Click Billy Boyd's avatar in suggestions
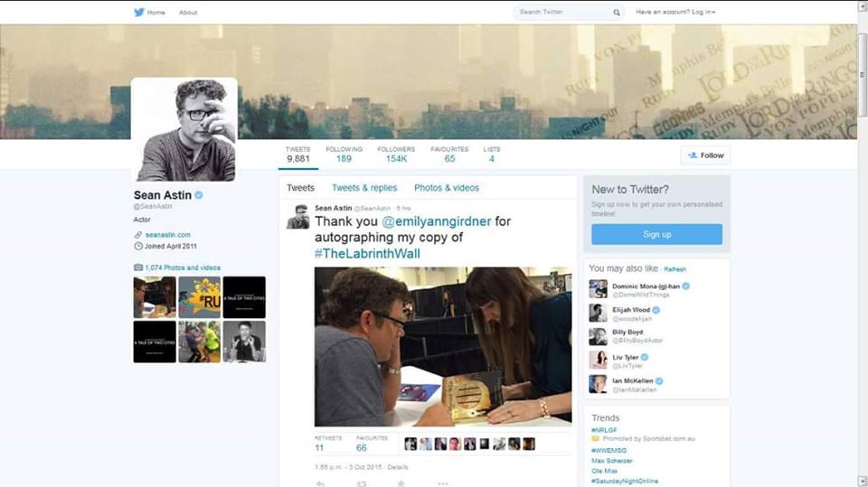This screenshot has width=868, height=487. (598, 336)
